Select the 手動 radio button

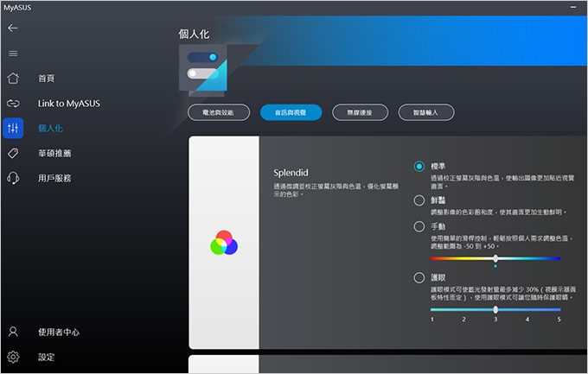[x=419, y=226]
